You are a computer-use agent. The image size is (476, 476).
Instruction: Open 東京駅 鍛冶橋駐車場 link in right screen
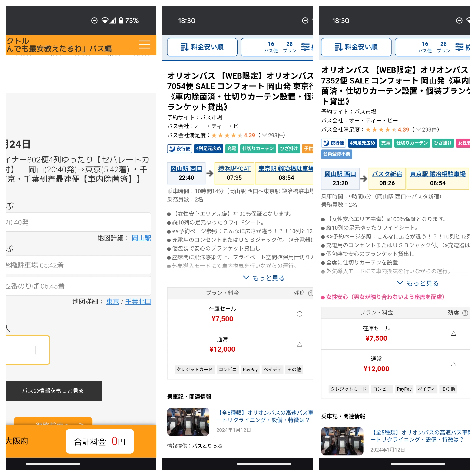438,174
